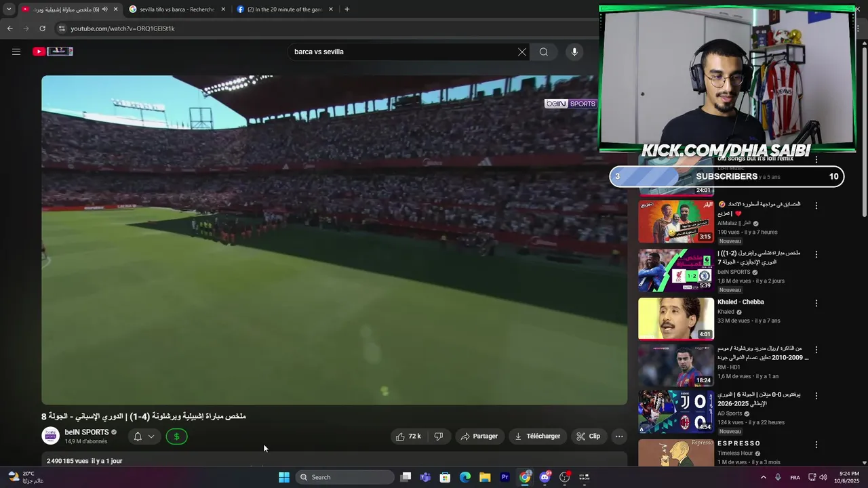This screenshot has height=488, width=868.
Task: Mute the YouTube tab via speaker icon
Action: [104, 9]
